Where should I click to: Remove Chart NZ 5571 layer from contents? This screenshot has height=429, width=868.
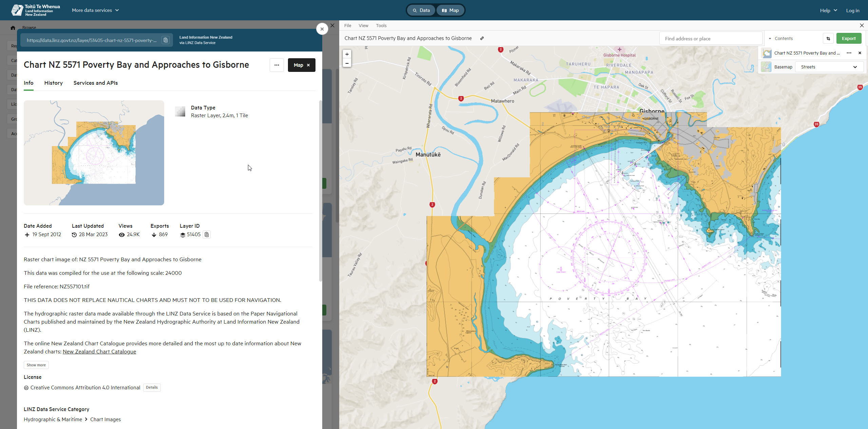point(860,53)
